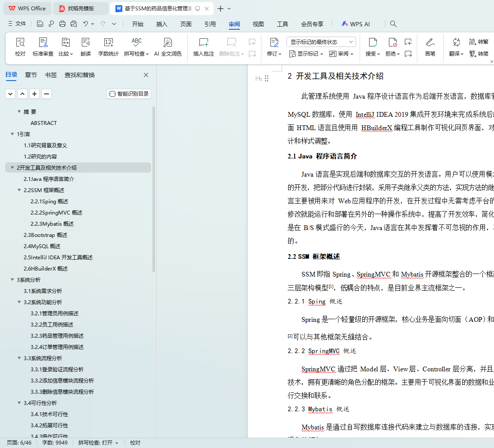Screen dimensions: 494x448
Task: Open the 文件 menu
Action: click(17, 24)
